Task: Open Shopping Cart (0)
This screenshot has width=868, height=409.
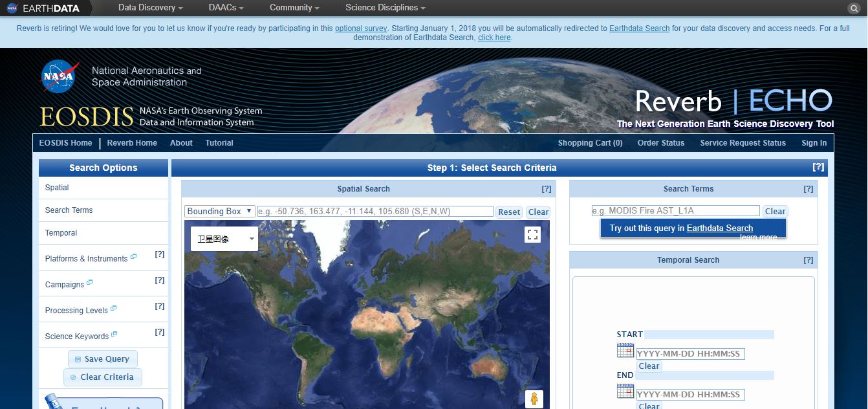Action: pos(591,143)
